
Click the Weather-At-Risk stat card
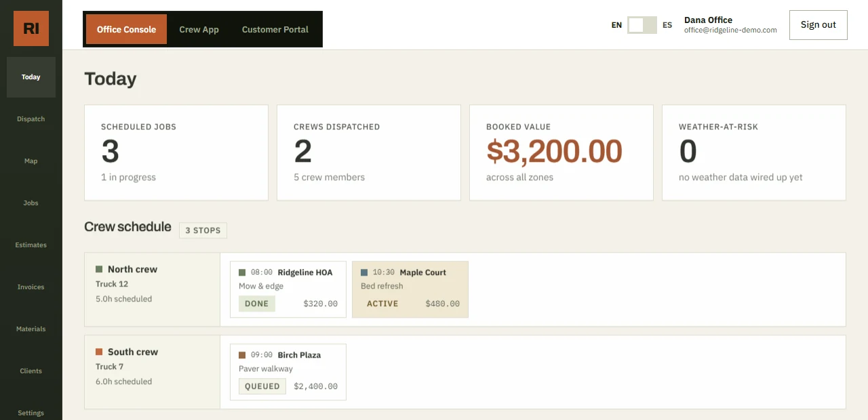point(754,152)
